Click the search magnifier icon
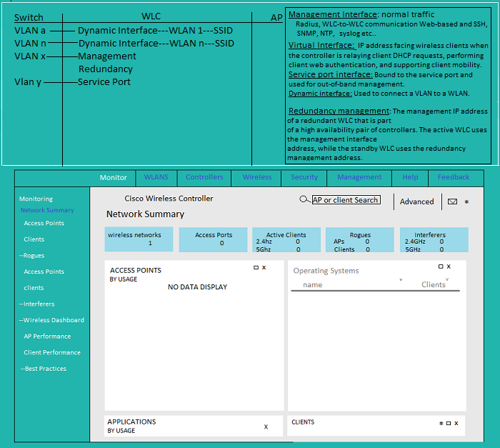Screen dimensions: 500x448 (304, 199)
